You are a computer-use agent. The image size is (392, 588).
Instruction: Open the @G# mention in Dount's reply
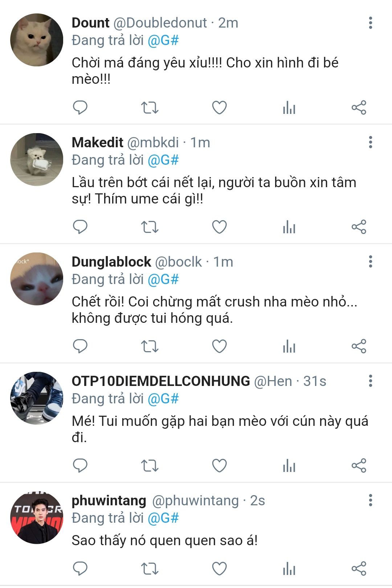click(x=163, y=40)
